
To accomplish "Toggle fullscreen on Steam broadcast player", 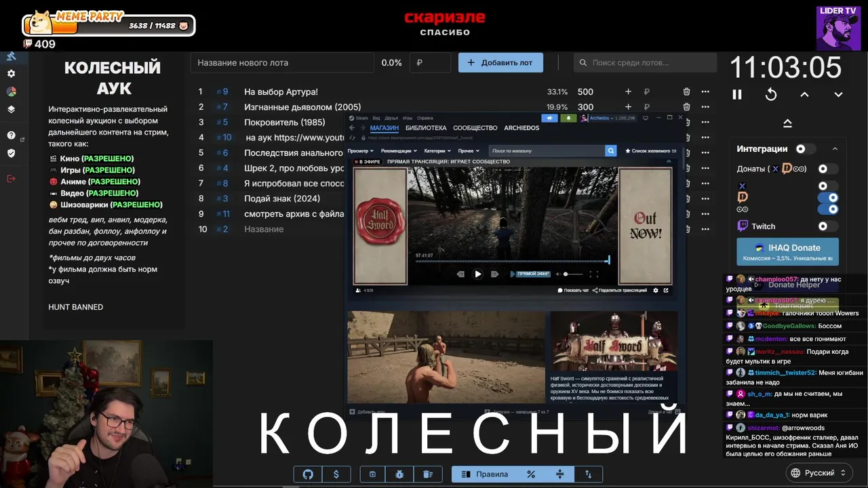I will [593, 274].
